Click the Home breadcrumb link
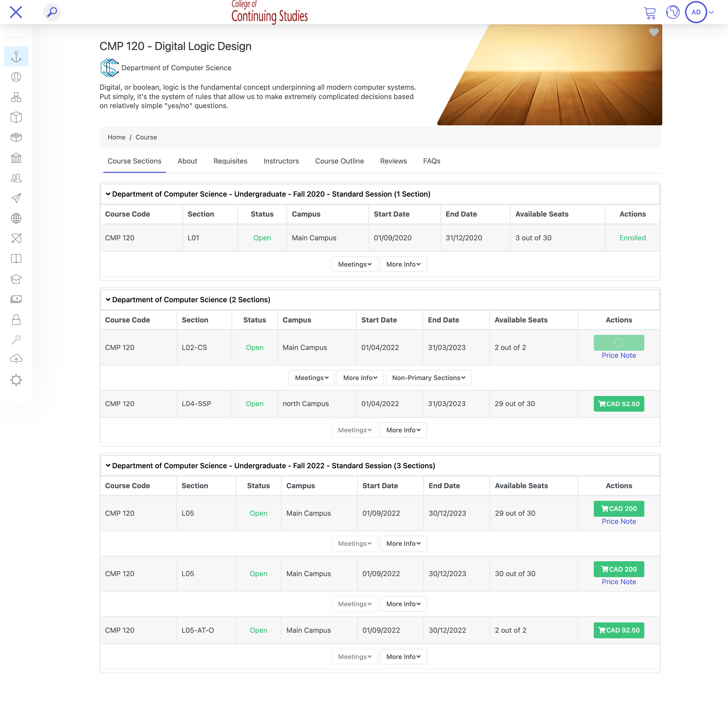728x704 pixels. coord(116,137)
